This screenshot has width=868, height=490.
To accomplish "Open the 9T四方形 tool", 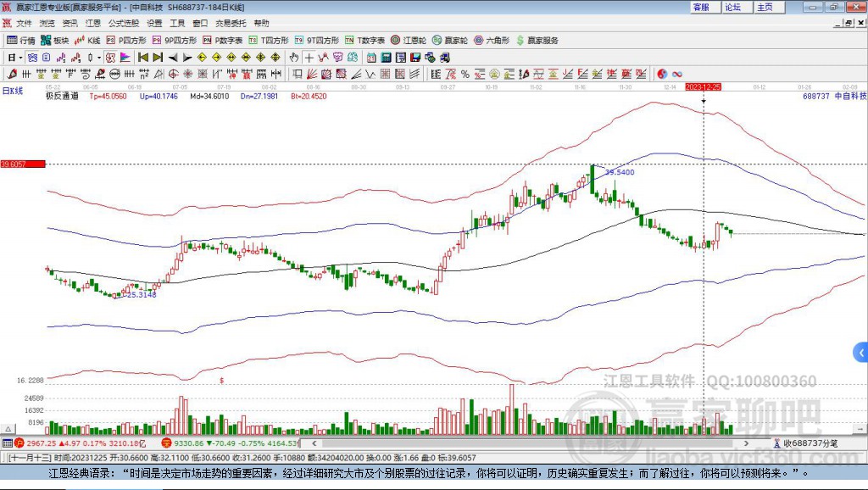I will 317,41.
